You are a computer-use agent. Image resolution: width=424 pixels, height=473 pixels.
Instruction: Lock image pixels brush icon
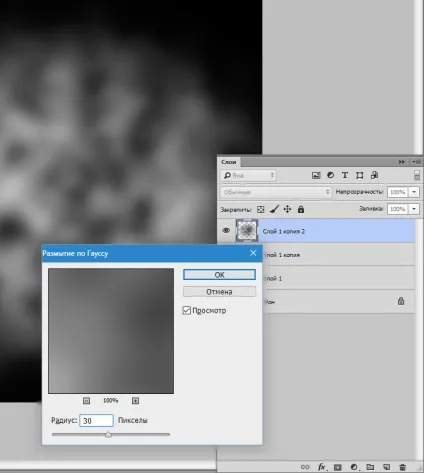[274, 209]
